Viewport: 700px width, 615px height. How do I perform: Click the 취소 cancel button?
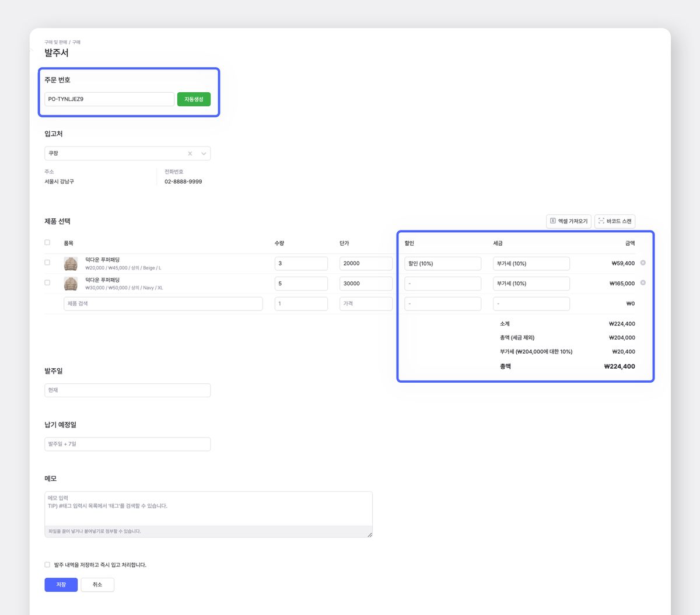pyautogui.click(x=97, y=585)
